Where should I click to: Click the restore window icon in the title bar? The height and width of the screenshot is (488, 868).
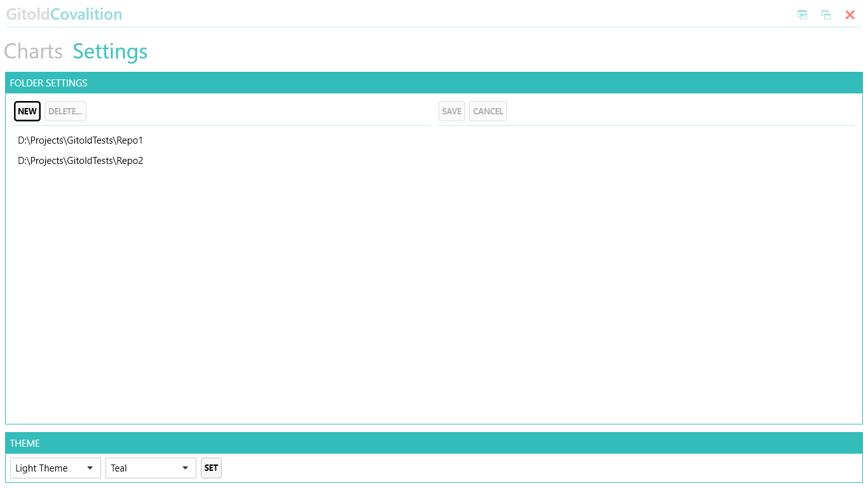click(x=826, y=14)
